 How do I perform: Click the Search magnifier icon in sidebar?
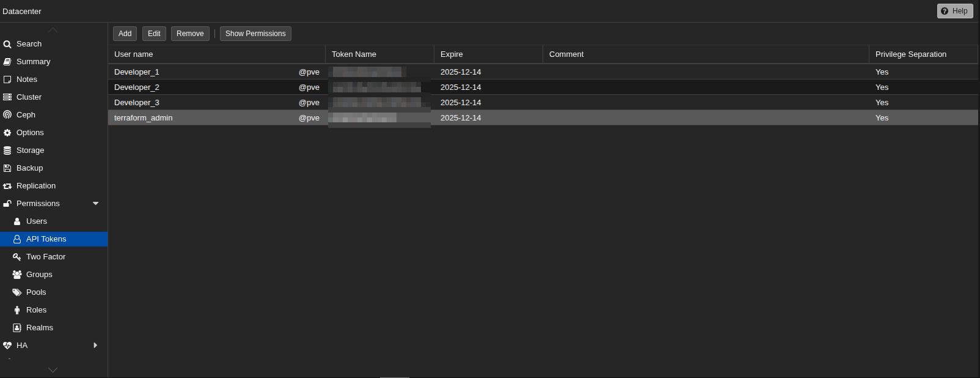click(7, 44)
